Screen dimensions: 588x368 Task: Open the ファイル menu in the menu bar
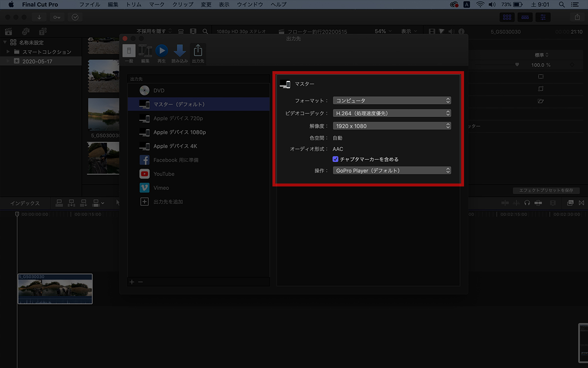pyautogui.click(x=90, y=4)
